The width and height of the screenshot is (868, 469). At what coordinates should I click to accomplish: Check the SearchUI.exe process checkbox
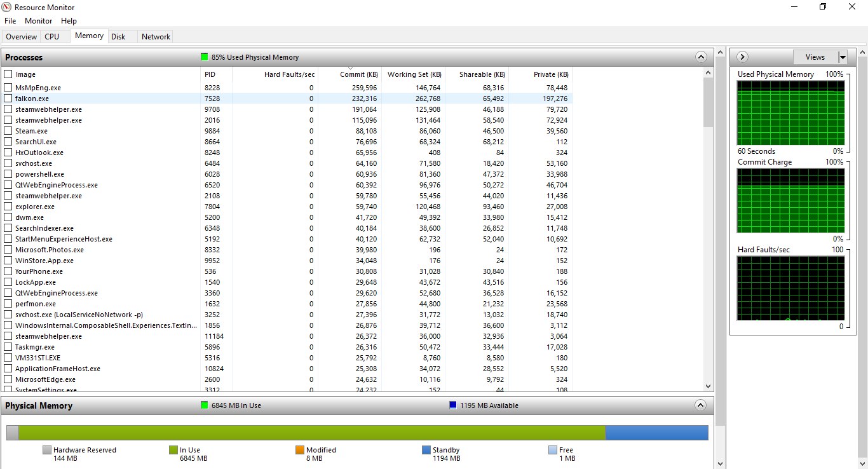8,142
